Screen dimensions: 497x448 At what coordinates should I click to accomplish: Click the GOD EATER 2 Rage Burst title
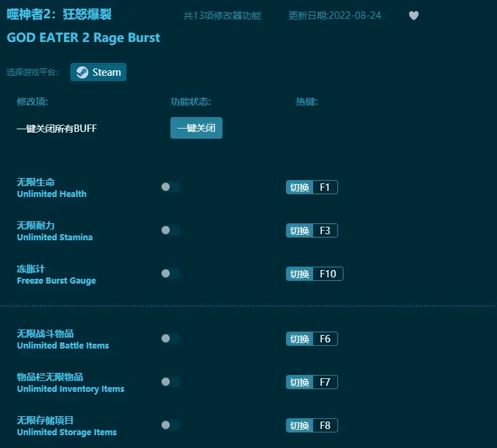pos(83,38)
